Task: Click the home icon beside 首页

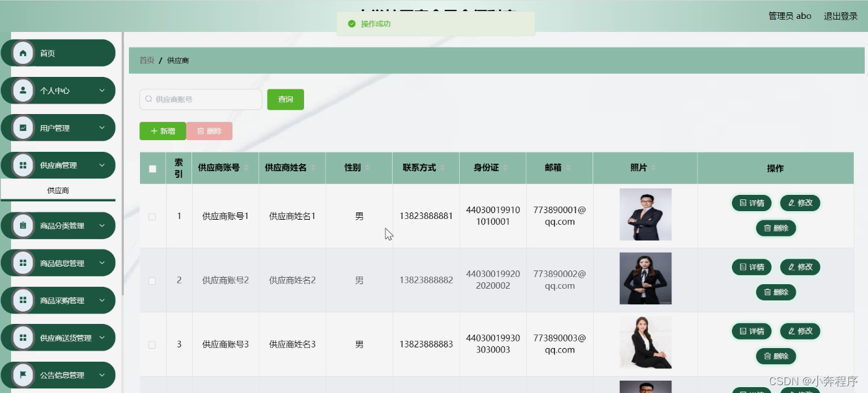Action: click(x=23, y=53)
